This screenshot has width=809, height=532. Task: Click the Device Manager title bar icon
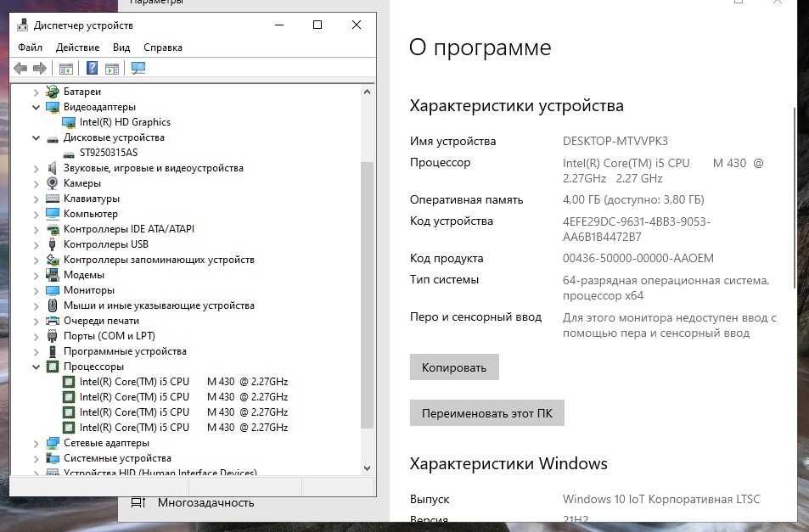tap(22, 25)
